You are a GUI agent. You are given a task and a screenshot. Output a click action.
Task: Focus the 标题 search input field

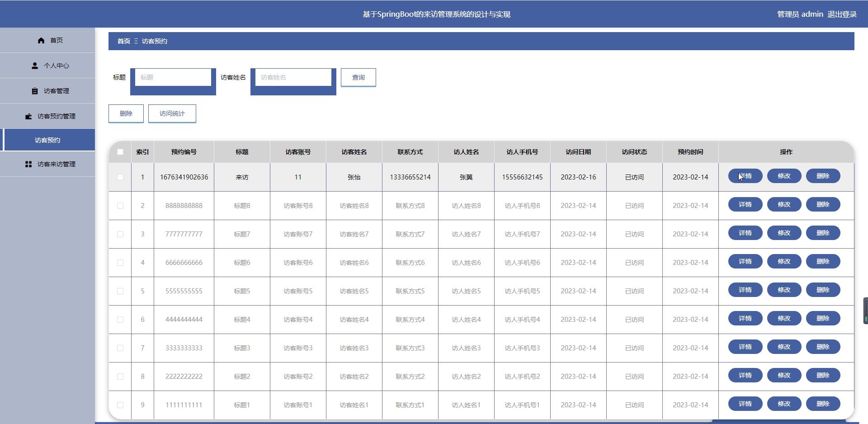173,77
